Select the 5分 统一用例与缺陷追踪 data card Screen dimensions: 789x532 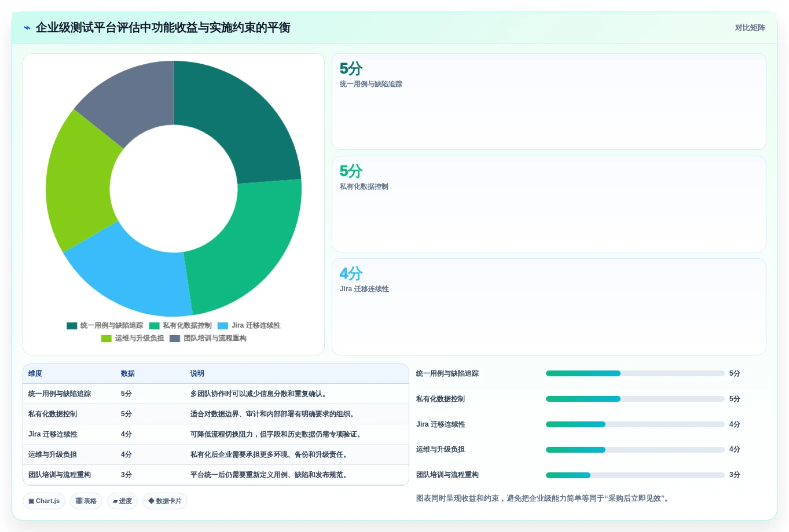tap(549, 102)
